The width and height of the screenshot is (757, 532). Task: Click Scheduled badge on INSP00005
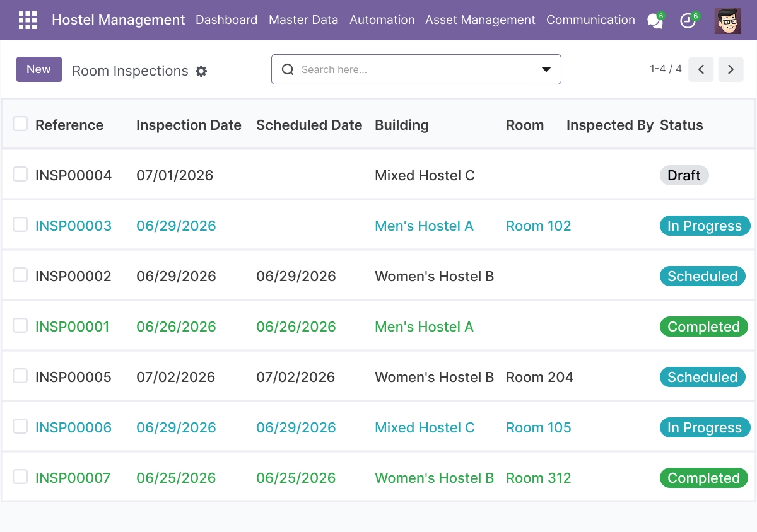(x=702, y=377)
